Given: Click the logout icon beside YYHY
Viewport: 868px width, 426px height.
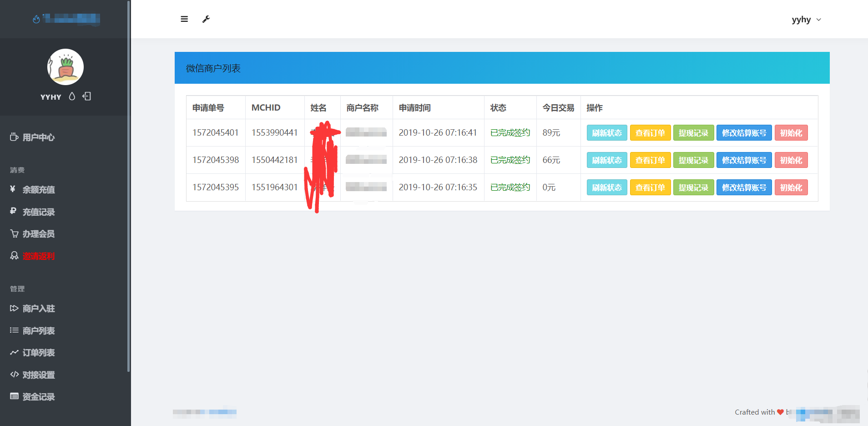Looking at the screenshot, I should coord(86,96).
